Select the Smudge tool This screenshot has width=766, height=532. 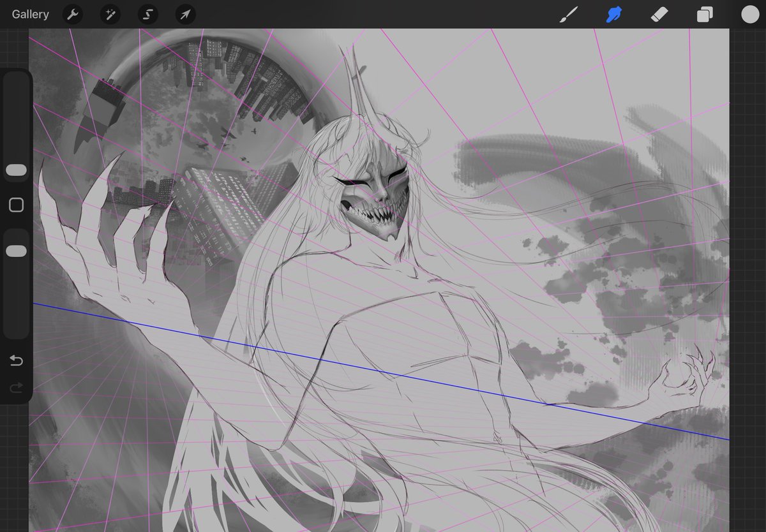click(x=614, y=15)
